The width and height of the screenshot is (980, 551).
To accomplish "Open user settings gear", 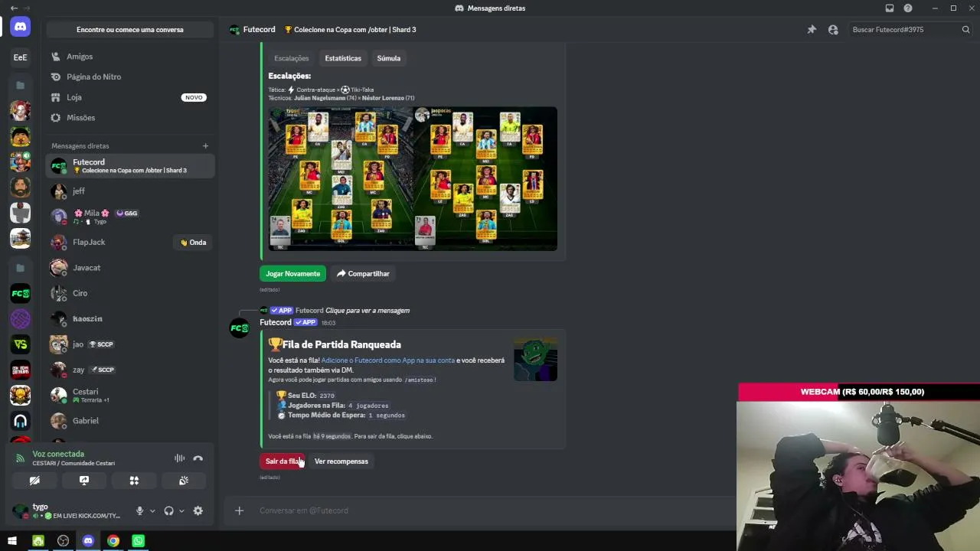I will coord(198,511).
